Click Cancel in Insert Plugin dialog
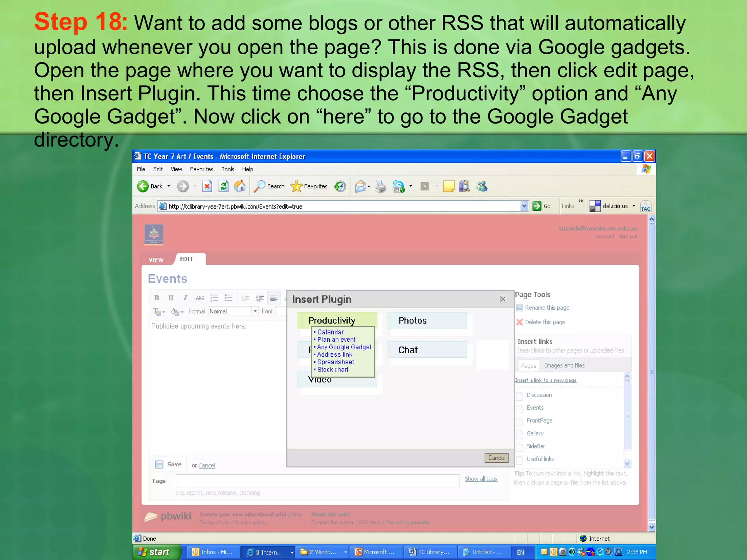Image resolution: width=747 pixels, height=560 pixels. click(496, 458)
